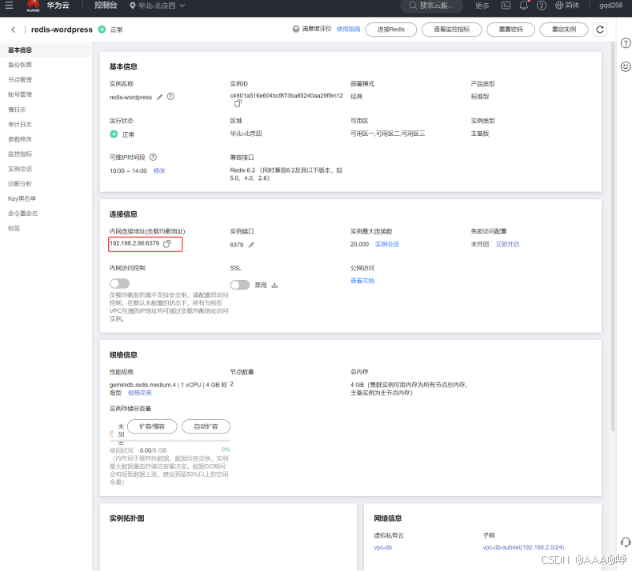Open 备份恢复 in the sidebar

(20, 65)
